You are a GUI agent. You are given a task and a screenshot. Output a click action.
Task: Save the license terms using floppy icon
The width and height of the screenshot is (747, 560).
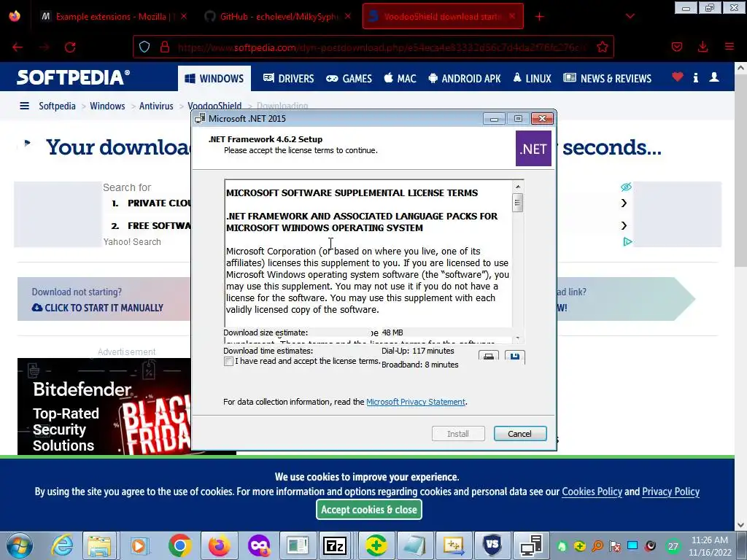click(x=514, y=357)
